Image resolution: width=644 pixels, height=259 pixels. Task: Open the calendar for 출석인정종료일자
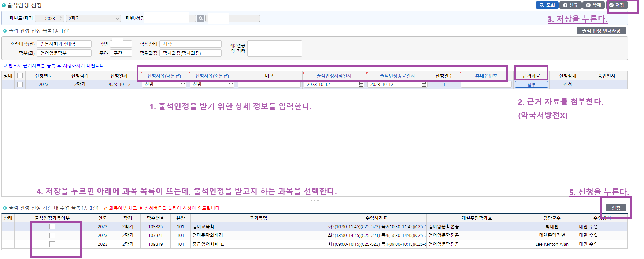[424, 85]
